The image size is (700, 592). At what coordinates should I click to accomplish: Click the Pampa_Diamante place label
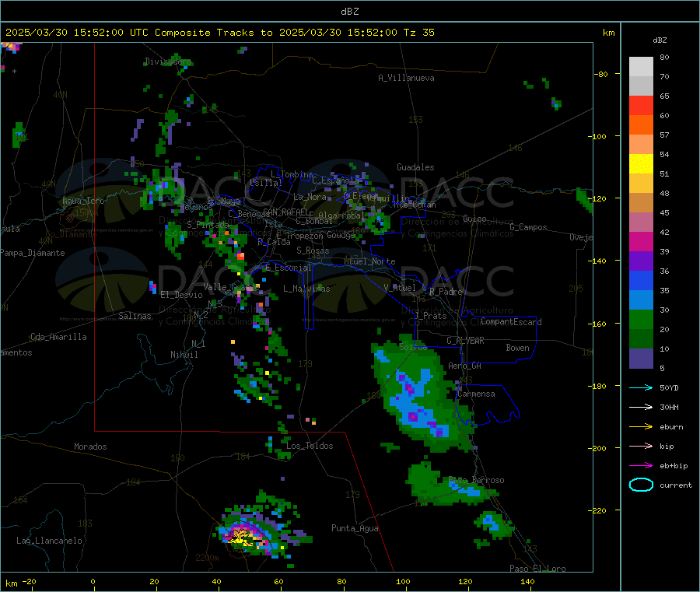tap(32, 253)
